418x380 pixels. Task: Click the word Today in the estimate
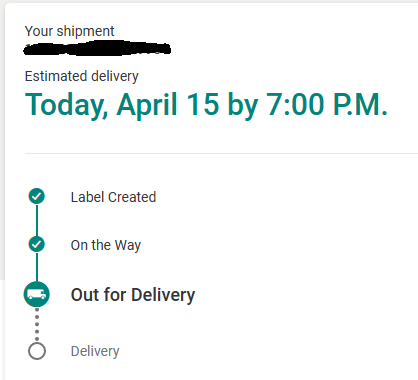66,105
